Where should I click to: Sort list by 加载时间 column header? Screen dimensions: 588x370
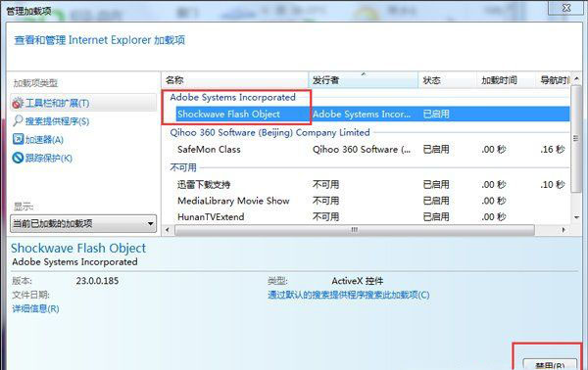tap(506, 80)
